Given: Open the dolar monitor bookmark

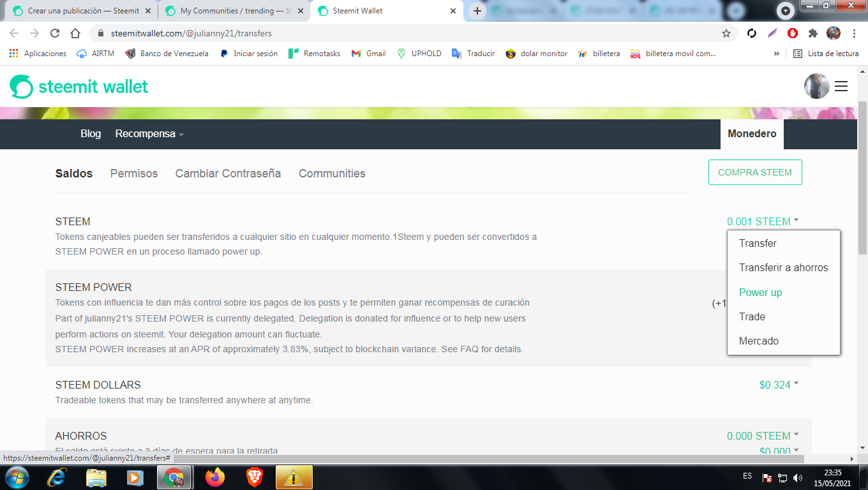Looking at the screenshot, I should tap(536, 54).
